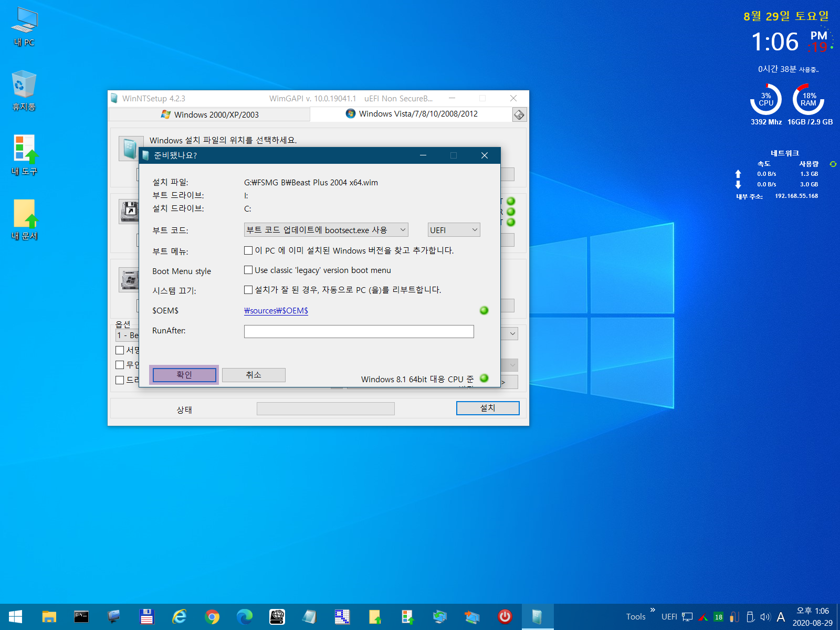This screenshot has height=630, width=840.
Task: Toggle the 드라이버 checkbox in WinNTSetup options
Action: pyautogui.click(x=120, y=380)
